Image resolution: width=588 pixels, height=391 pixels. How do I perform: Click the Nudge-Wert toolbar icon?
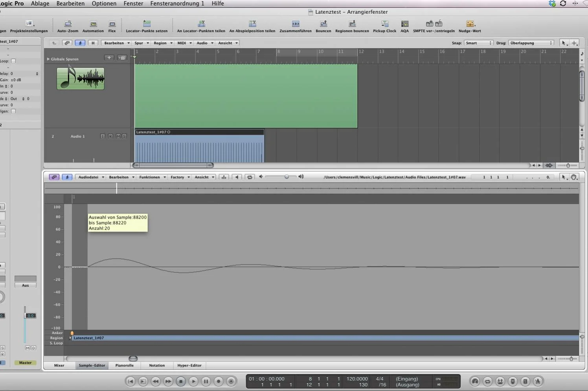470,24
